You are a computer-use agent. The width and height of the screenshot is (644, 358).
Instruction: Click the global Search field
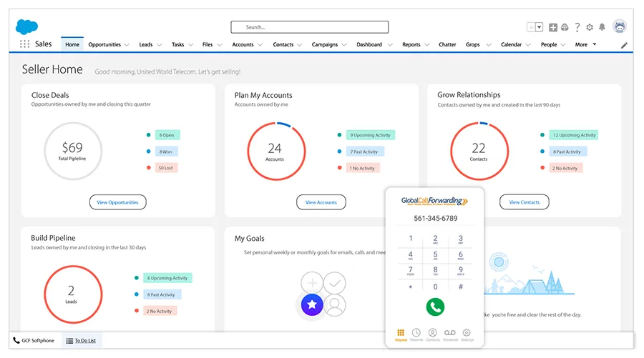pyautogui.click(x=309, y=27)
